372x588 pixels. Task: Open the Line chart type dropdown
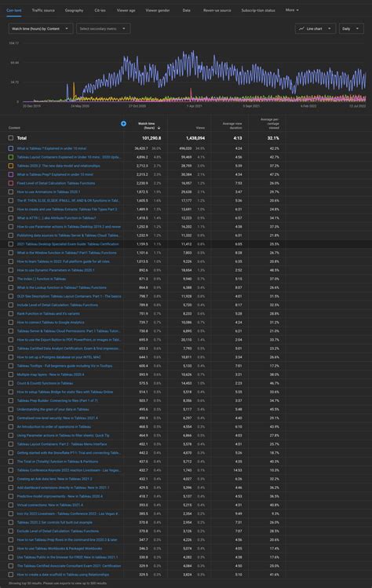tap(315, 28)
